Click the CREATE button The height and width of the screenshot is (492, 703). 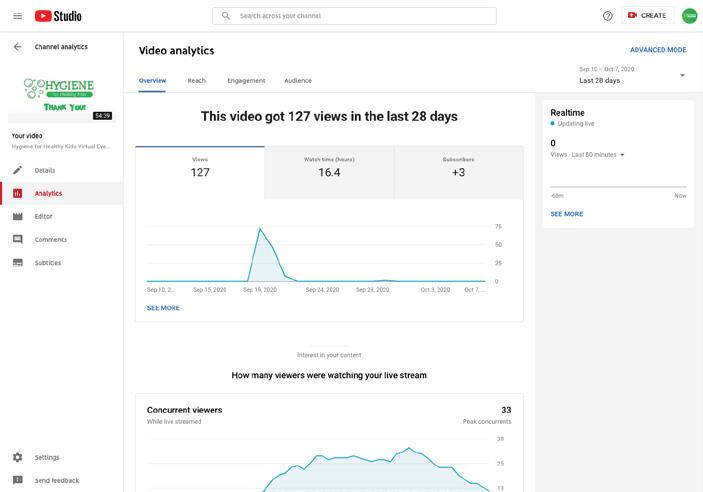pyautogui.click(x=647, y=15)
